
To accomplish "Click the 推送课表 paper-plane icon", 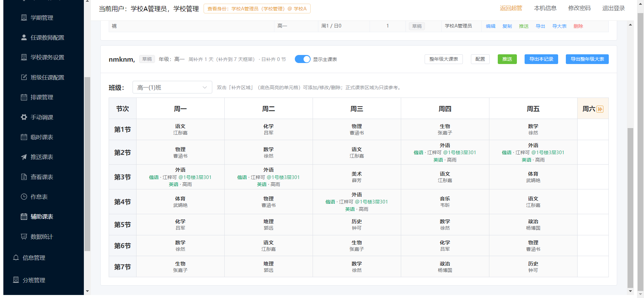I will click(x=24, y=157).
